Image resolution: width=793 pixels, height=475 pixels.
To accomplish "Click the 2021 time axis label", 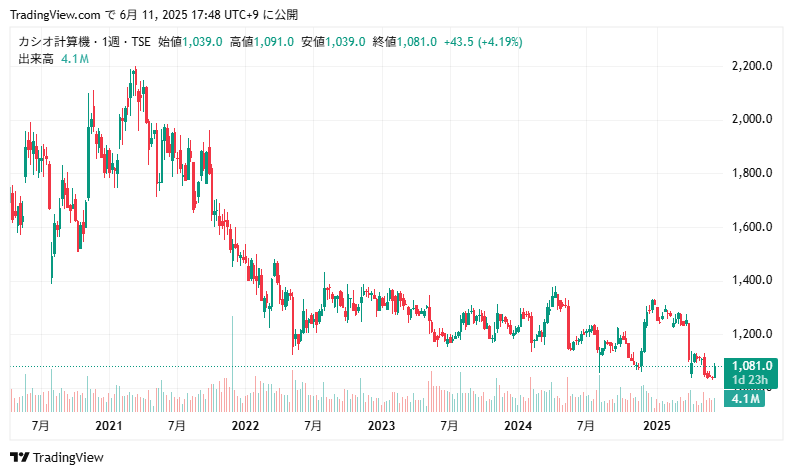I will (109, 426).
